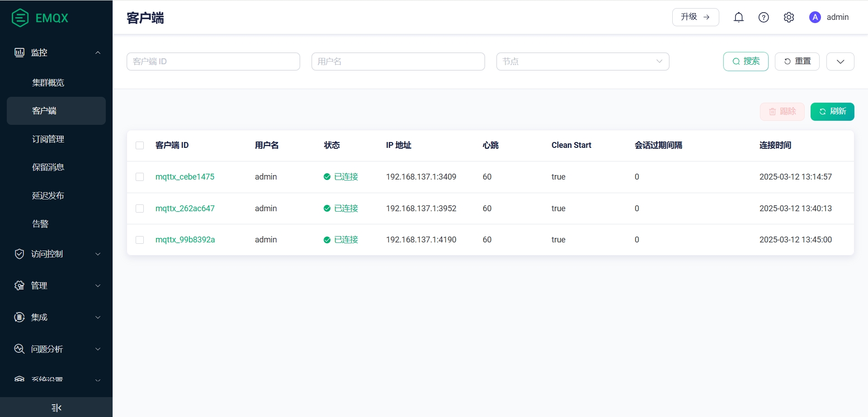Click the 问题分析 diagnostics icon
The image size is (868, 417).
click(19, 349)
